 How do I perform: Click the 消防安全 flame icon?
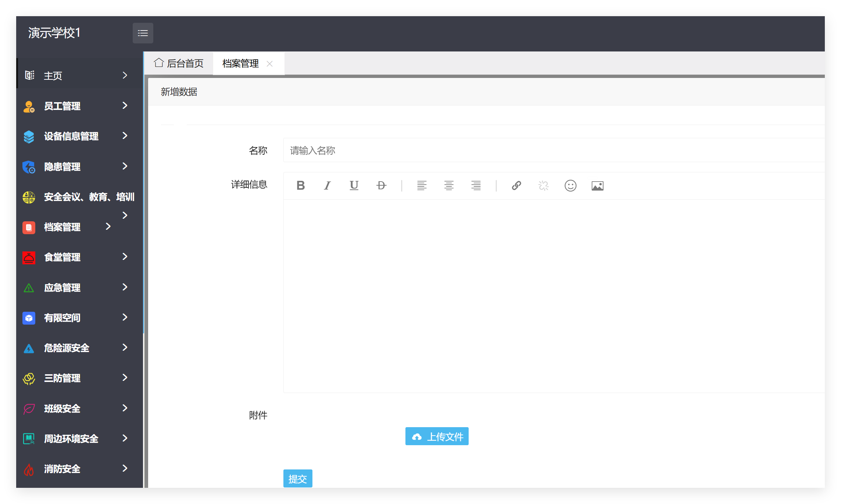point(29,469)
